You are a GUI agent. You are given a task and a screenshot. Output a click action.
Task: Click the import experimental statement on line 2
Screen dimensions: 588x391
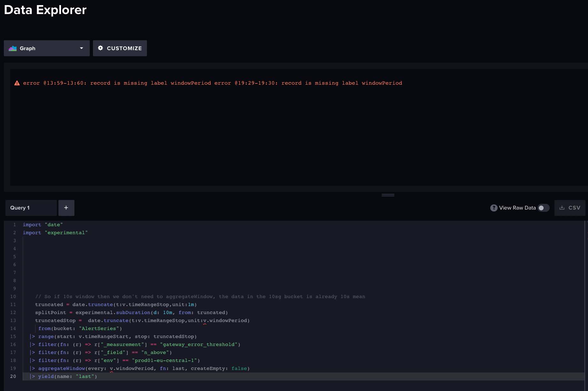(55, 233)
